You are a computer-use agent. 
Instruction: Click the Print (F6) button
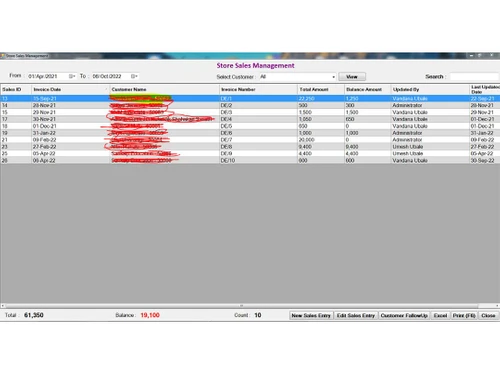tap(464, 315)
